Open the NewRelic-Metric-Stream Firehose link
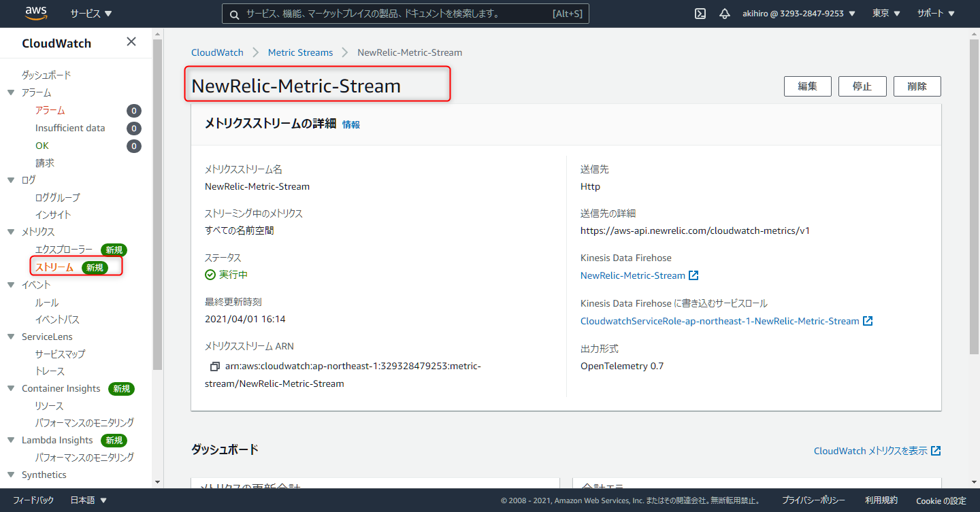Screen dimensions: 980x512 [633, 275]
